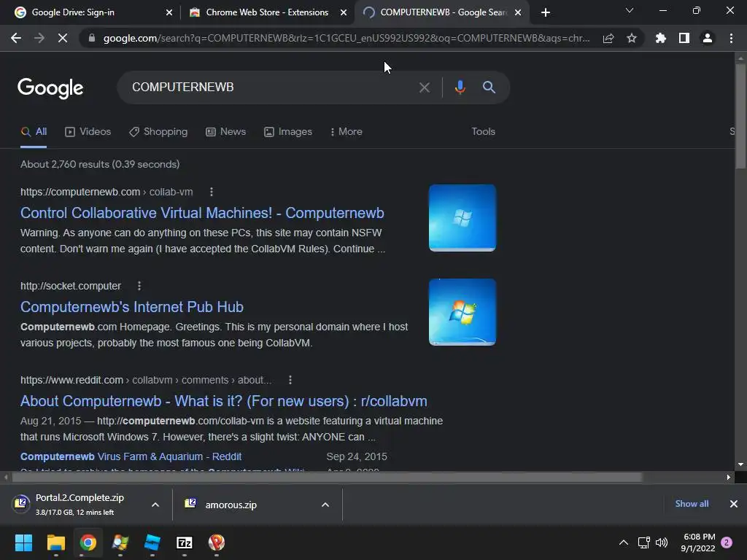Viewport: 747px width, 560px height.
Task: Close the downloads bar
Action: coord(734,504)
